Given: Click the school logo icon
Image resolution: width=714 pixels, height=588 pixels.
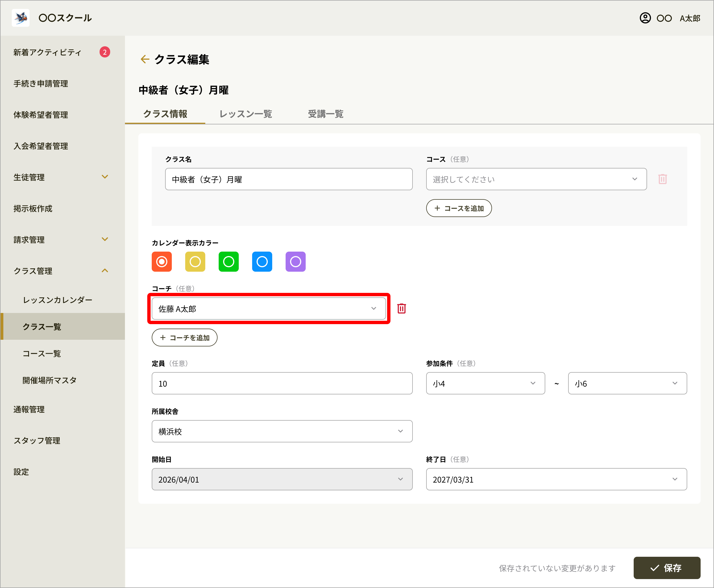Looking at the screenshot, I should (x=20, y=18).
